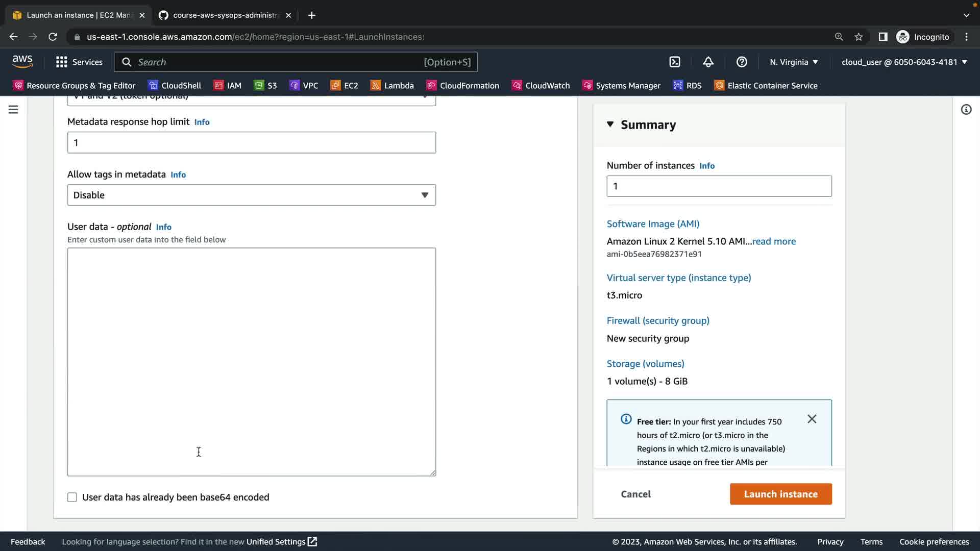Check User data already base64 encoded
This screenshot has width=980, height=551.
(x=72, y=497)
